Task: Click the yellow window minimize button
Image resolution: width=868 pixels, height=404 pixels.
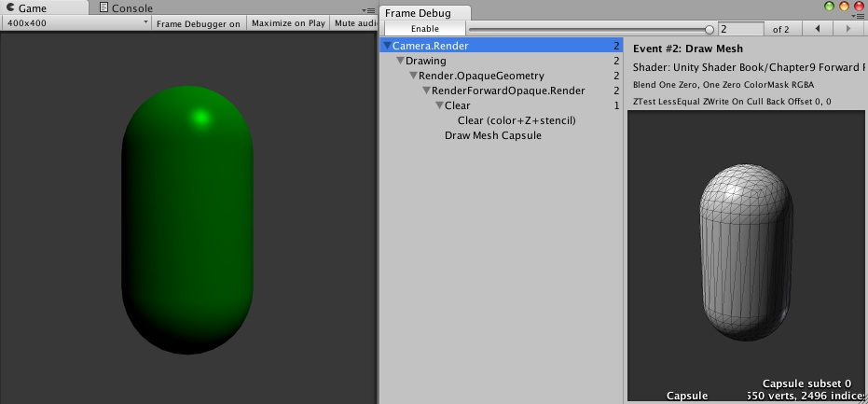Action: (844, 7)
